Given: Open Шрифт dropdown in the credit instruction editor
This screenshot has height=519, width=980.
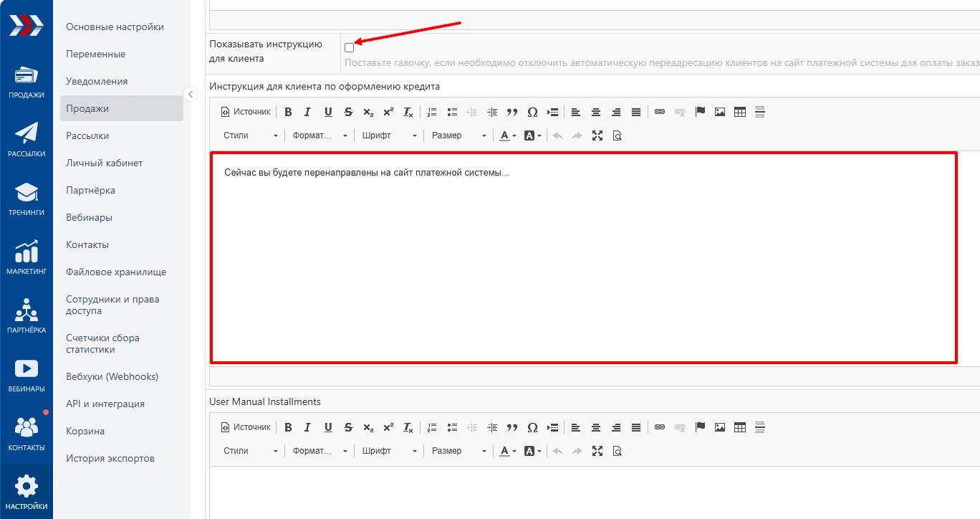Looking at the screenshot, I should (x=390, y=135).
